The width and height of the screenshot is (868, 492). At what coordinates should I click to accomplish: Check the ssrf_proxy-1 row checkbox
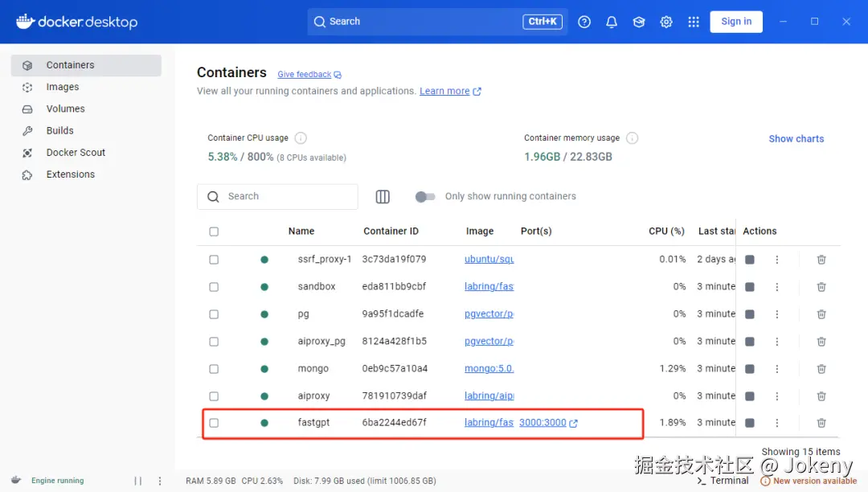point(214,260)
